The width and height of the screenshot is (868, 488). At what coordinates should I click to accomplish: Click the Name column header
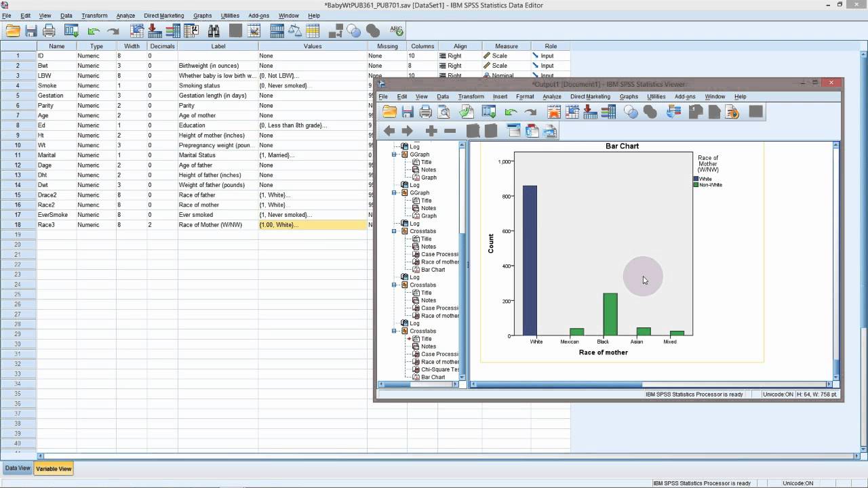(57, 46)
